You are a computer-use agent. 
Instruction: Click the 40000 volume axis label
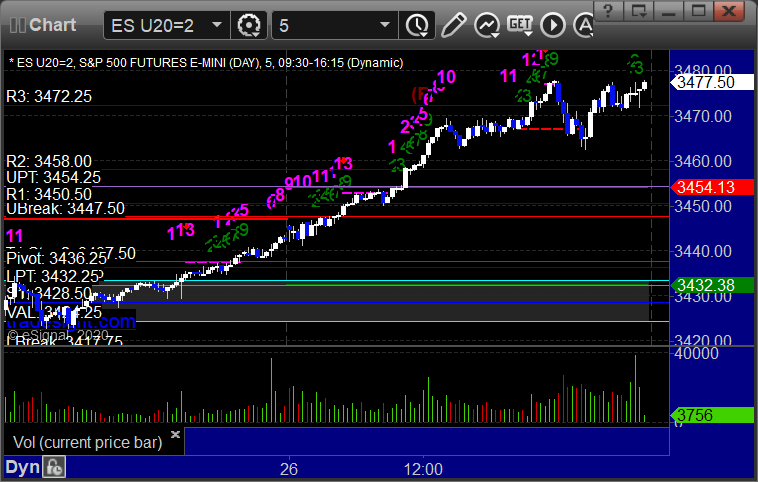pyautogui.click(x=697, y=353)
